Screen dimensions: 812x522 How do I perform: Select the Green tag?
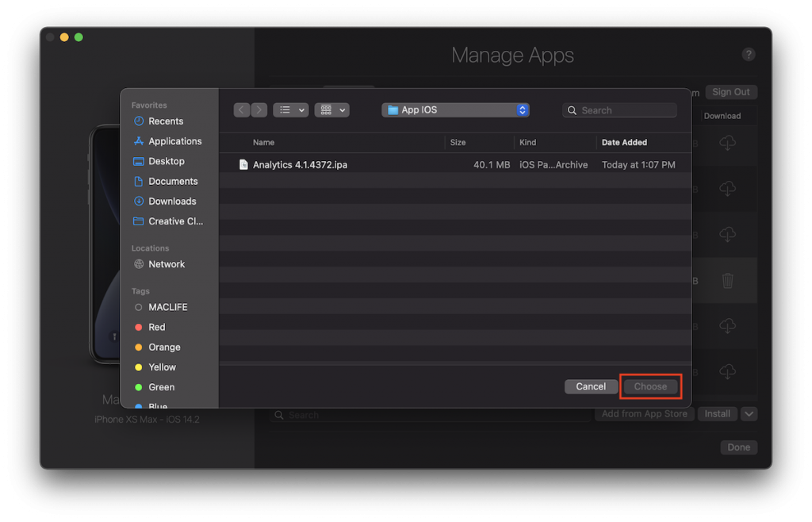click(157, 386)
